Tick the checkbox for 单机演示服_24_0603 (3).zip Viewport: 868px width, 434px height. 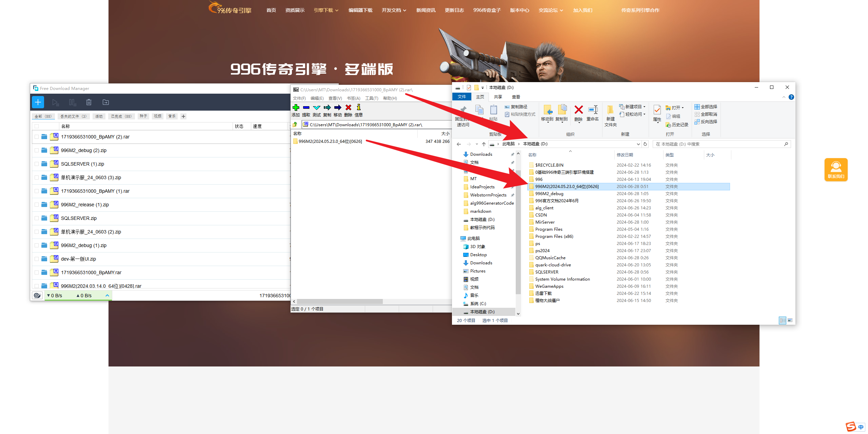pyautogui.click(x=37, y=177)
